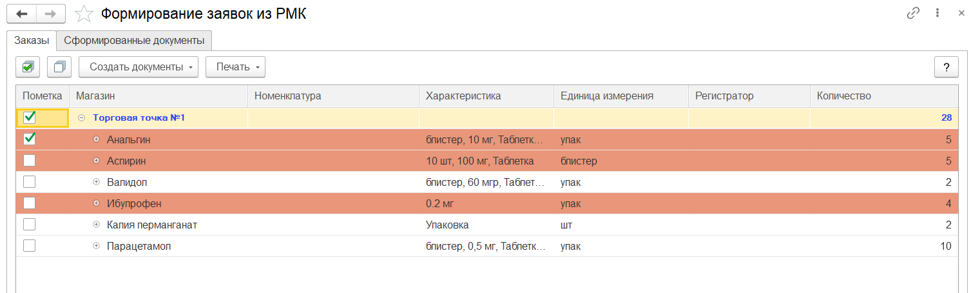The width and height of the screenshot is (980, 293).
Task: Uncheck the Анальгин row checkbox
Action: [x=30, y=139]
